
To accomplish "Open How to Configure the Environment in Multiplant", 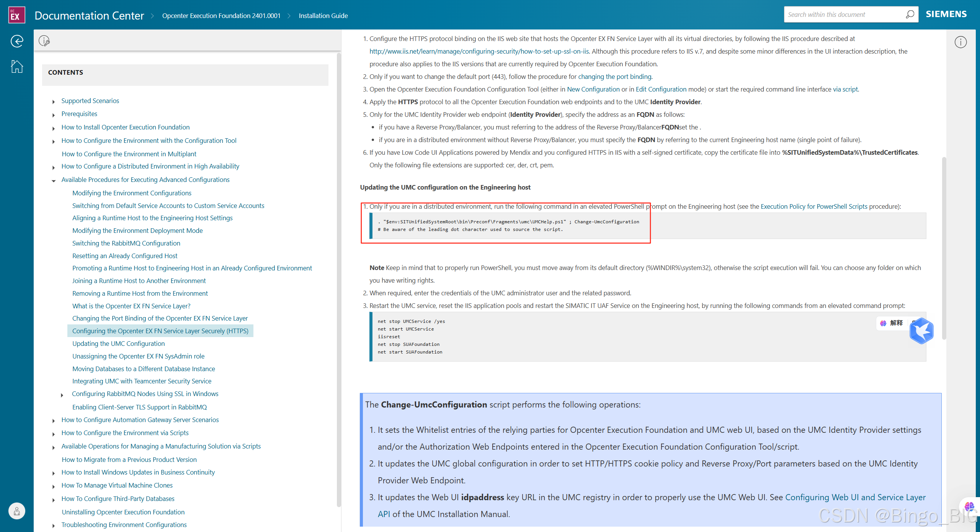I will tap(129, 154).
